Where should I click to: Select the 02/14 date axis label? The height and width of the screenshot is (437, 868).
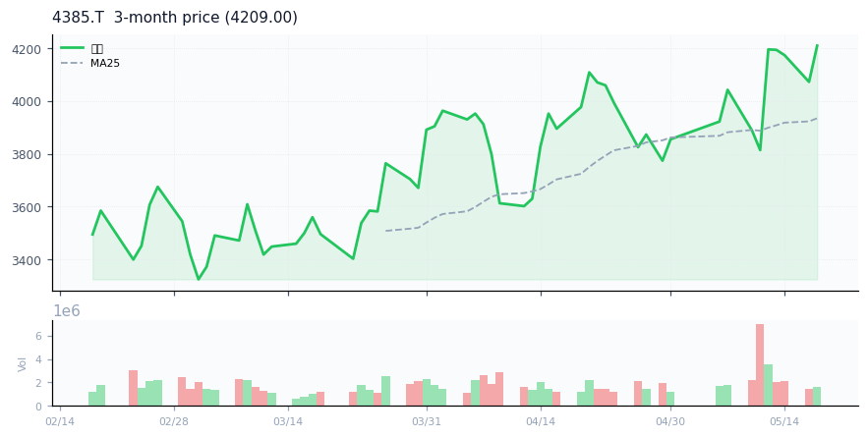point(60,422)
